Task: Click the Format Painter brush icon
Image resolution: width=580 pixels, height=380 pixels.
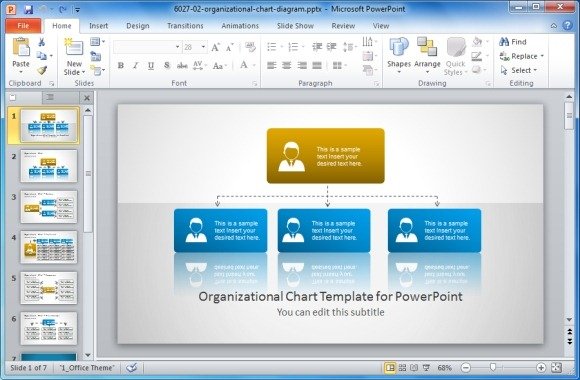Action: 42,70
